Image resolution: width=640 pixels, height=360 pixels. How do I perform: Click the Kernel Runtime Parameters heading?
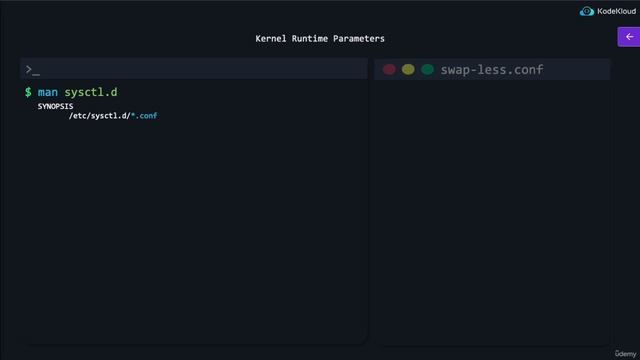tap(320, 38)
